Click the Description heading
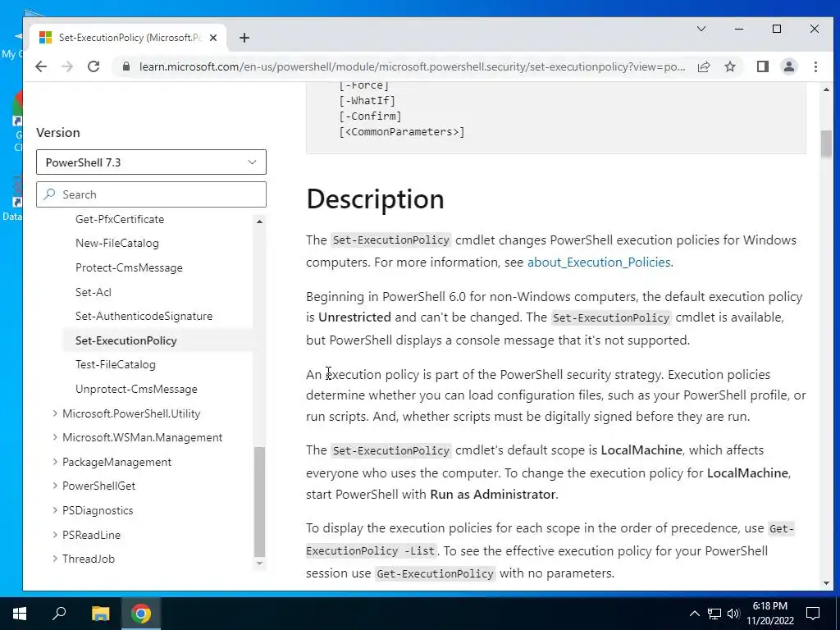This screenshot has height=630, width=840. tap(375, 199)
